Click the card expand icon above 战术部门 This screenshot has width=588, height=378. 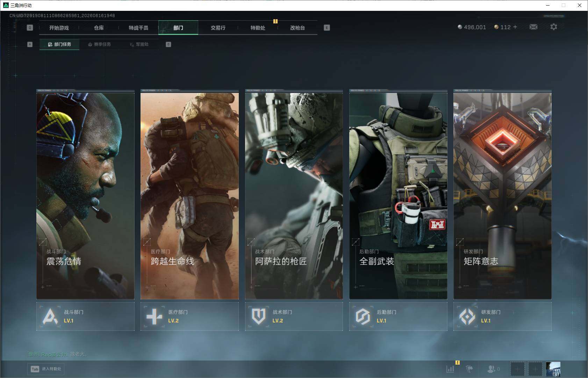pyautogui.click(x=251, y=242)
